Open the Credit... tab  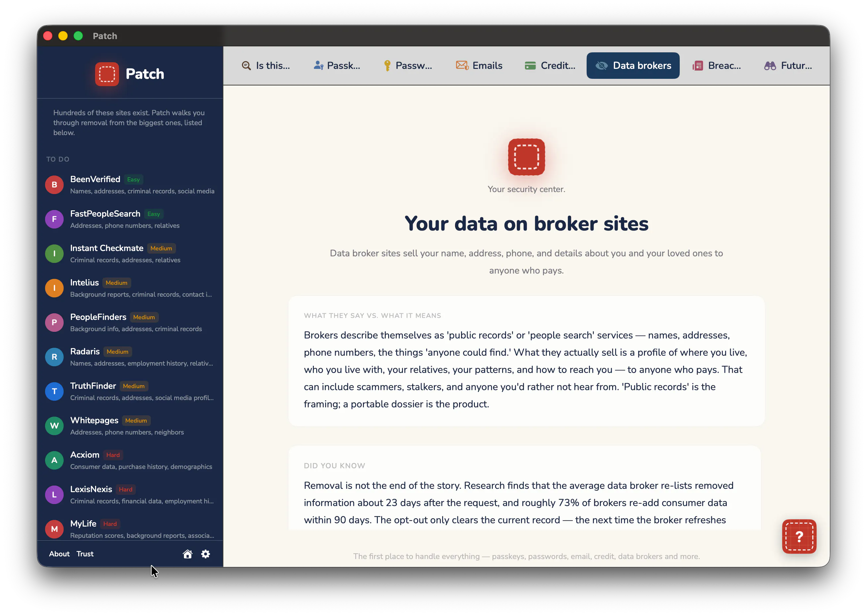point(549,66)
